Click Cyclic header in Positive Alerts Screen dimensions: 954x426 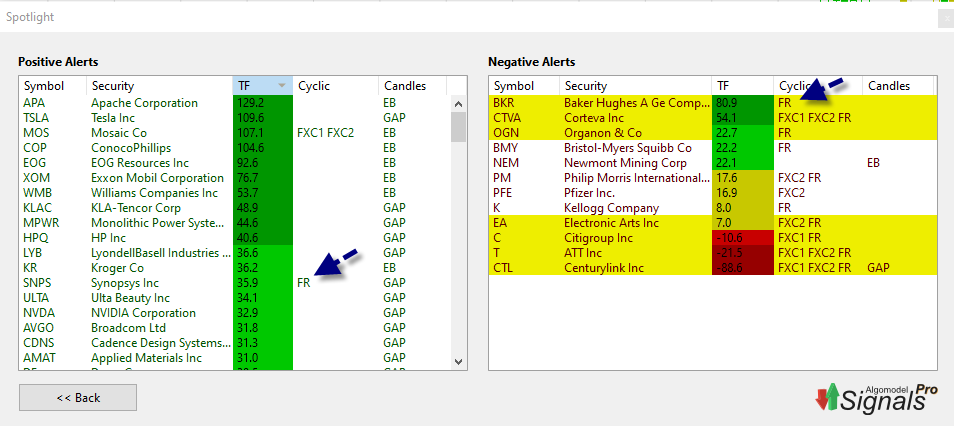point(335,86)
